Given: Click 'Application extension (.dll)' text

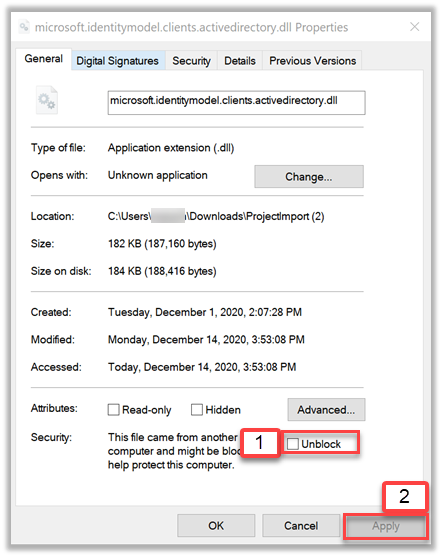Looking at the screenshot, I should pyautogui.click(x=171, y=148).
